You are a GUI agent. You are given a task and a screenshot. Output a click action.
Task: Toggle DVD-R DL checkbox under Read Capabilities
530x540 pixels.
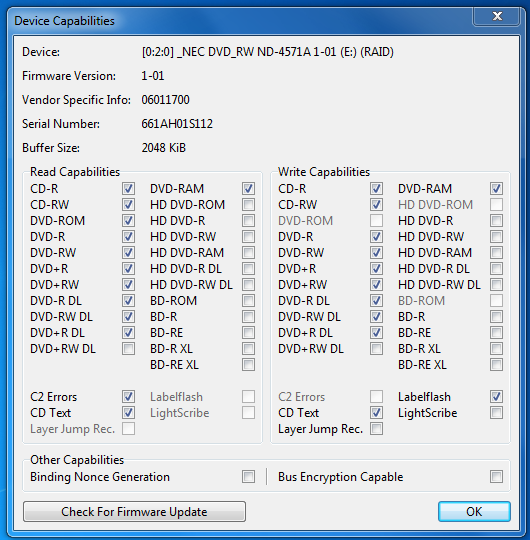(128, 301)
